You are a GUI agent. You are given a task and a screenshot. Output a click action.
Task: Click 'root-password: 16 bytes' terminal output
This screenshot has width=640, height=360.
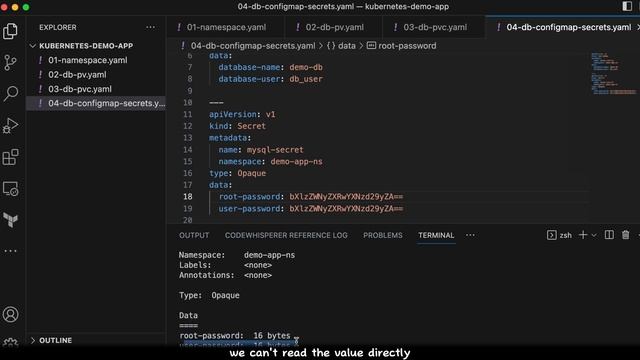[x=235, y=336]
